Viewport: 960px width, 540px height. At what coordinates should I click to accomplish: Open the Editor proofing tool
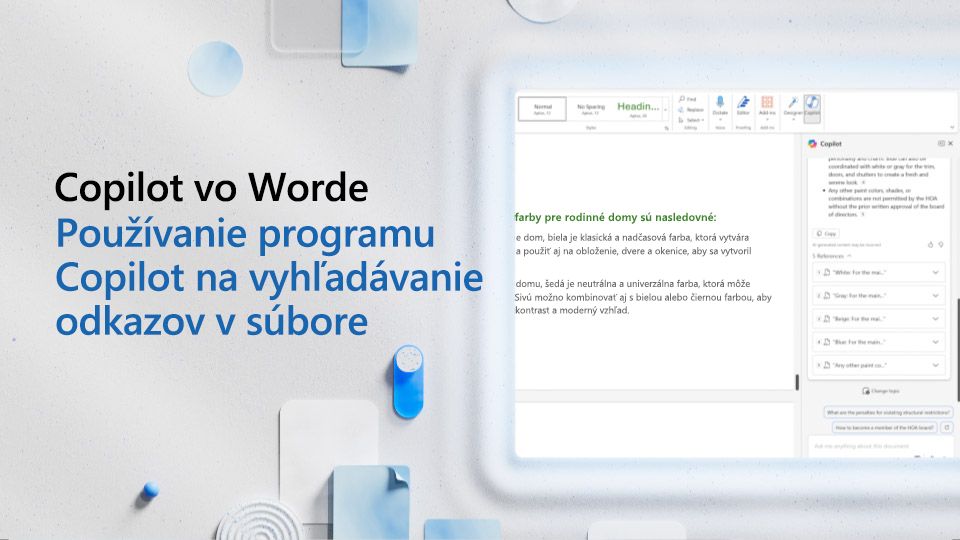[x=743, y=105]
